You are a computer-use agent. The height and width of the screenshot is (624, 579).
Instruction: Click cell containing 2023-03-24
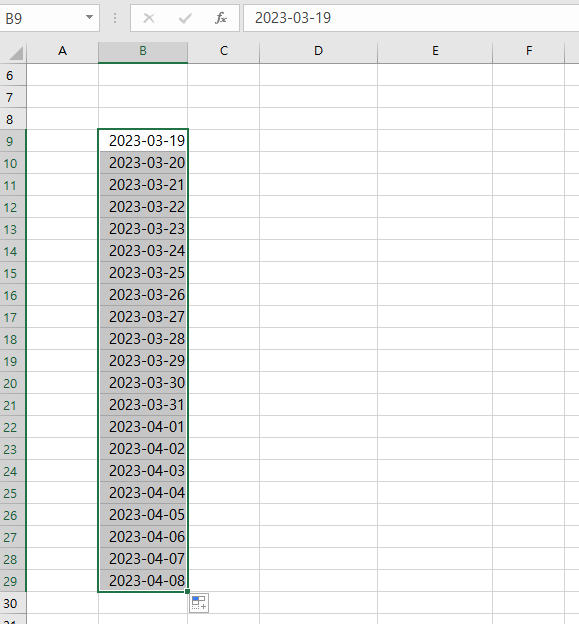[143, 251]
